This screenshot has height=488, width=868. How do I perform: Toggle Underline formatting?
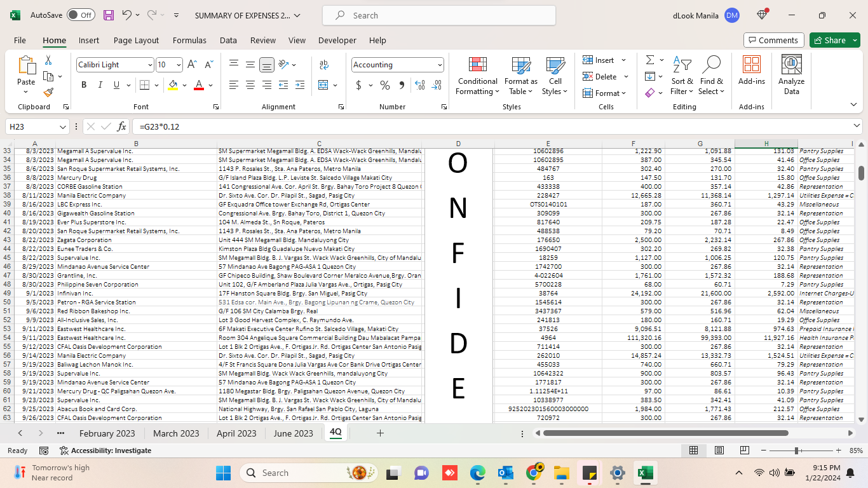[116, 85]
